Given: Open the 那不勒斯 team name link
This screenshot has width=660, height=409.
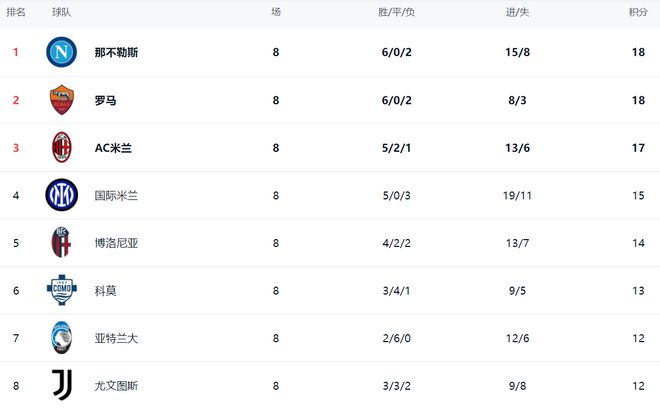Looking at the screenshot, I should tap(116, 52).
